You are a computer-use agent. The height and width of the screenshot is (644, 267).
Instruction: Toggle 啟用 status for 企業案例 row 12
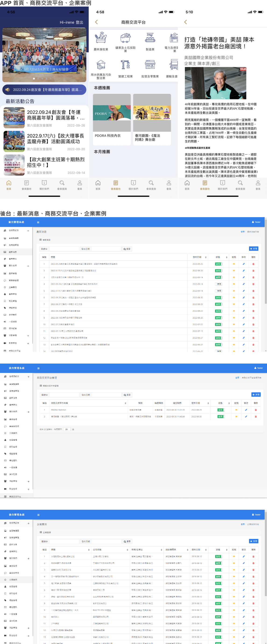218,630
